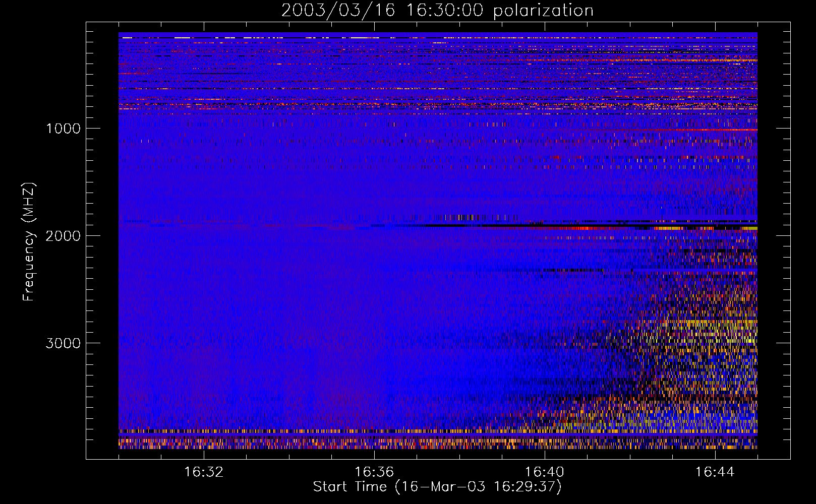Click the plot title "2003/03/16 16:30:00 polarization"
This screenshot has height=504, width=816.
[437, 11]
